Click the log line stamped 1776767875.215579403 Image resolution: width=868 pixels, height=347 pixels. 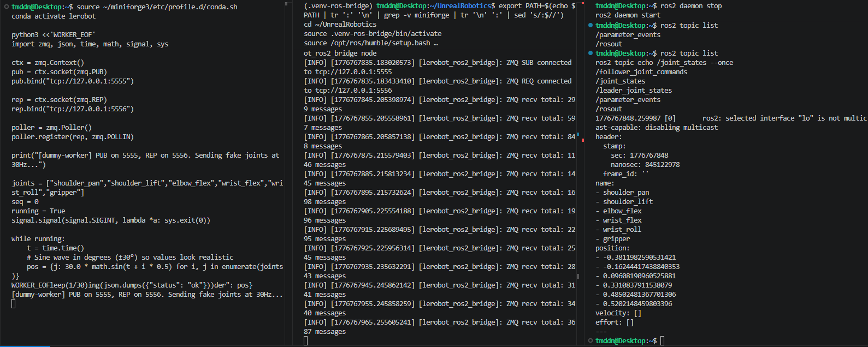click(440, 155)
